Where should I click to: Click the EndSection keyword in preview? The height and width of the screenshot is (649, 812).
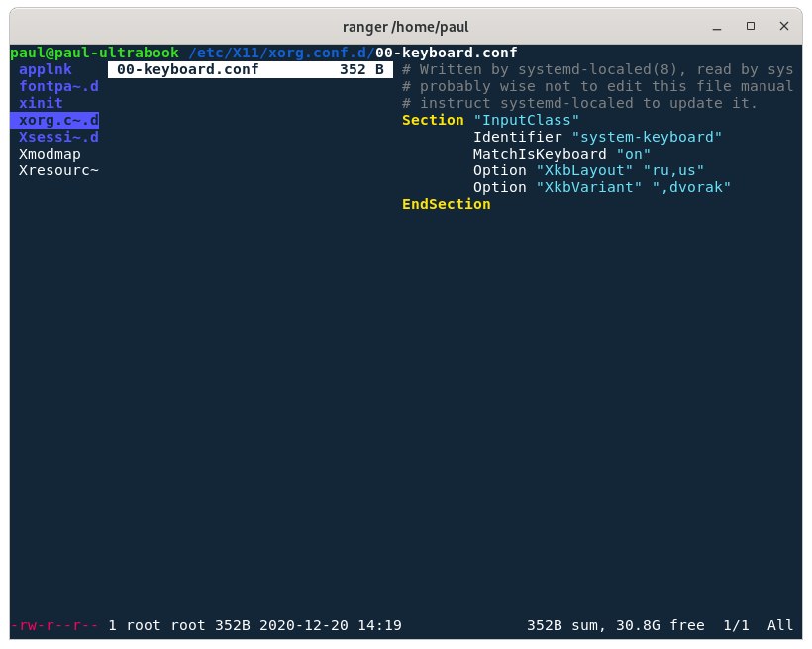click(446, 204)
